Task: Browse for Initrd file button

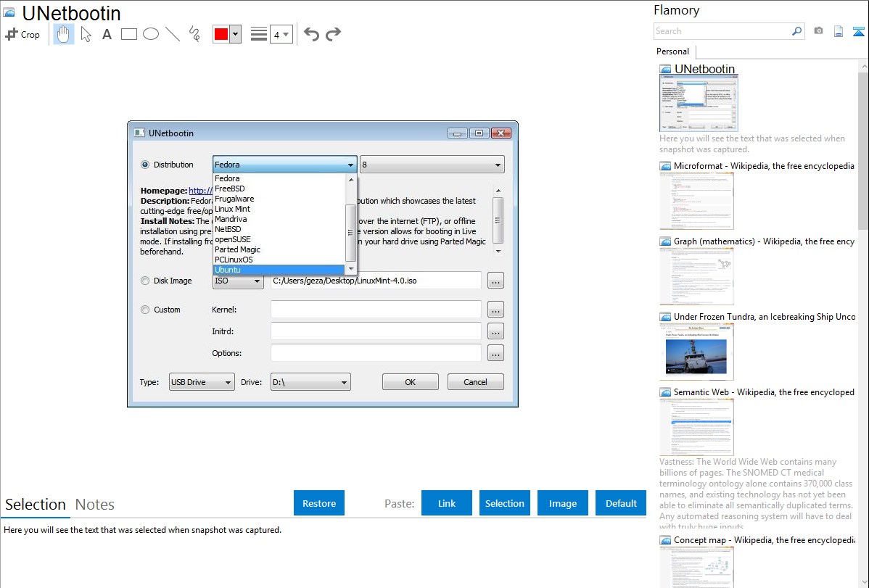Action: point(495,331)
